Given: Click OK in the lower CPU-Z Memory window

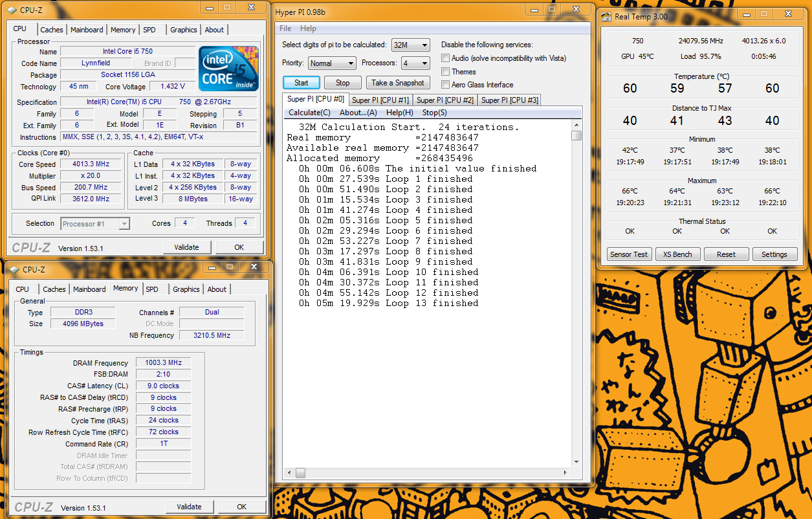Looking at the screenshot, I should click(242, 507).
